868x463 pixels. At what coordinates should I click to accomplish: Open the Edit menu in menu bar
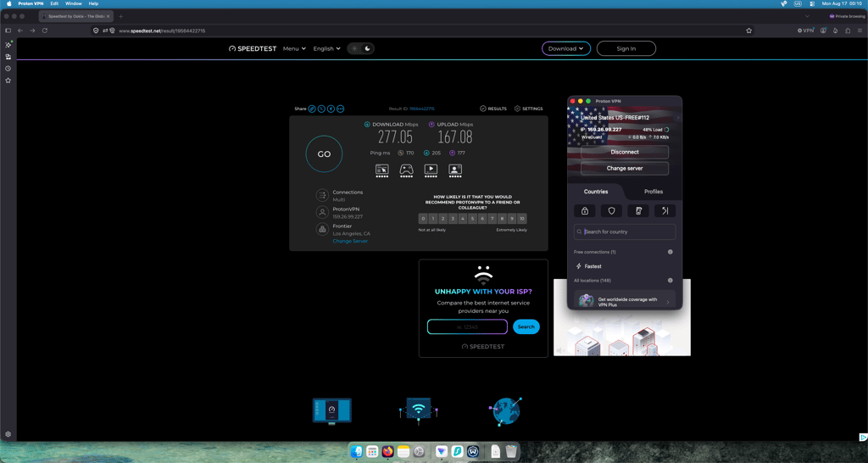[x=54, y=3]
